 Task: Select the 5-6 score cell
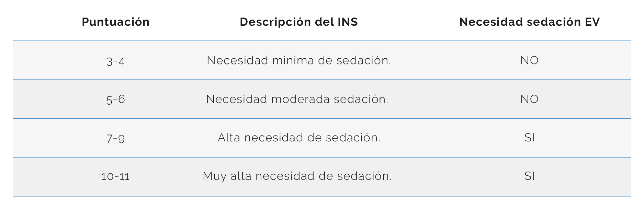coord(116,100)
